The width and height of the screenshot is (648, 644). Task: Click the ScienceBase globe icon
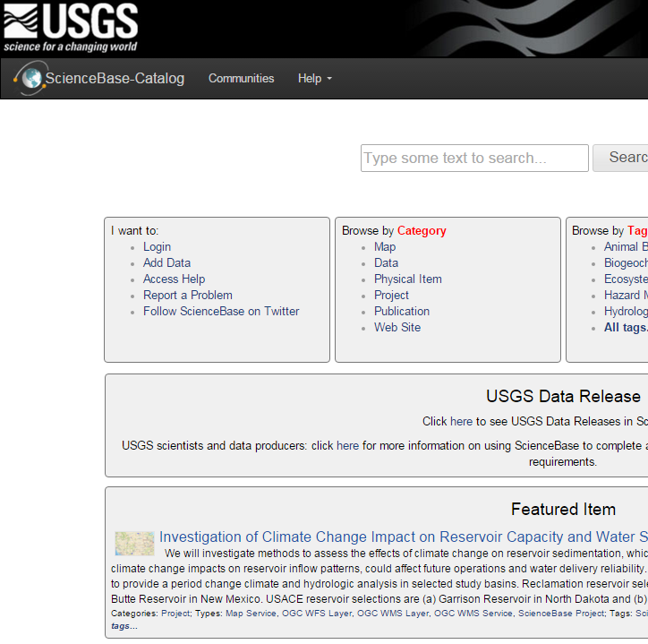pyautogui.click(x=31, y=78)
